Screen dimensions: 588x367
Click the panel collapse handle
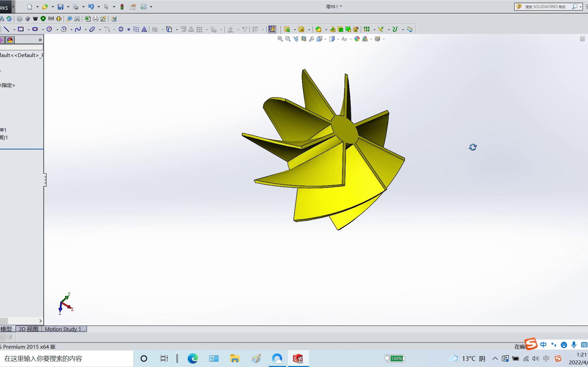[45, 180]
